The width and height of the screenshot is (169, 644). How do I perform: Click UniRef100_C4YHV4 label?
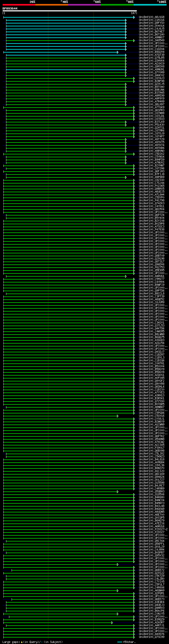tap(152, 282)
